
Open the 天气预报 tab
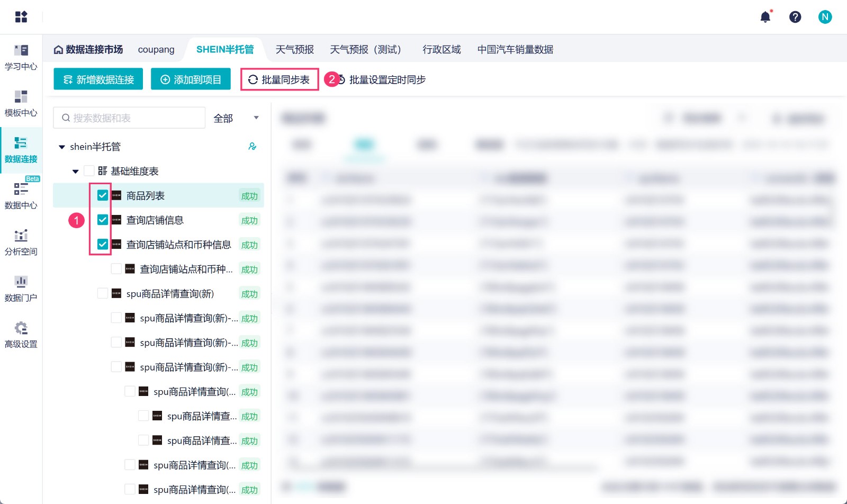click(x=295, y=49)
